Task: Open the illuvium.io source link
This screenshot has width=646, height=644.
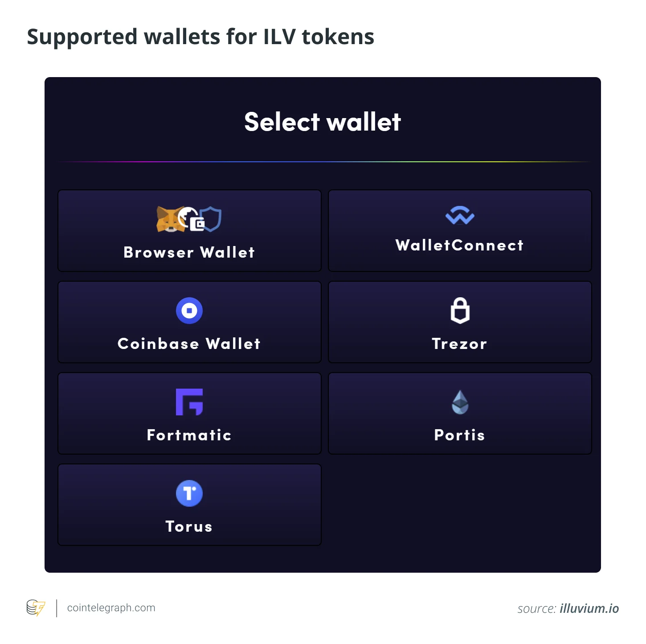Action: click(589, 608)
